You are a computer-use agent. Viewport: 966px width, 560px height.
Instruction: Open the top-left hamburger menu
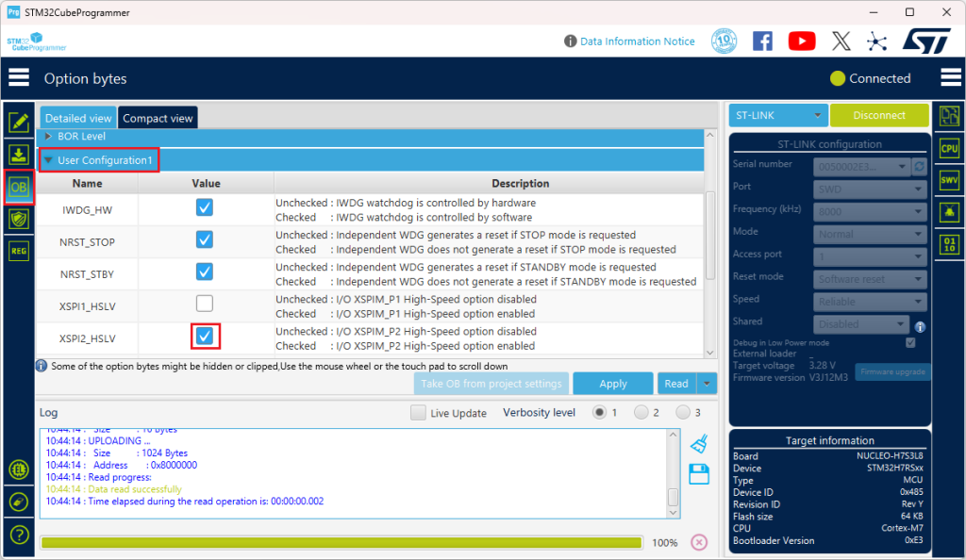pyautogui.click(x=19, y=76)
